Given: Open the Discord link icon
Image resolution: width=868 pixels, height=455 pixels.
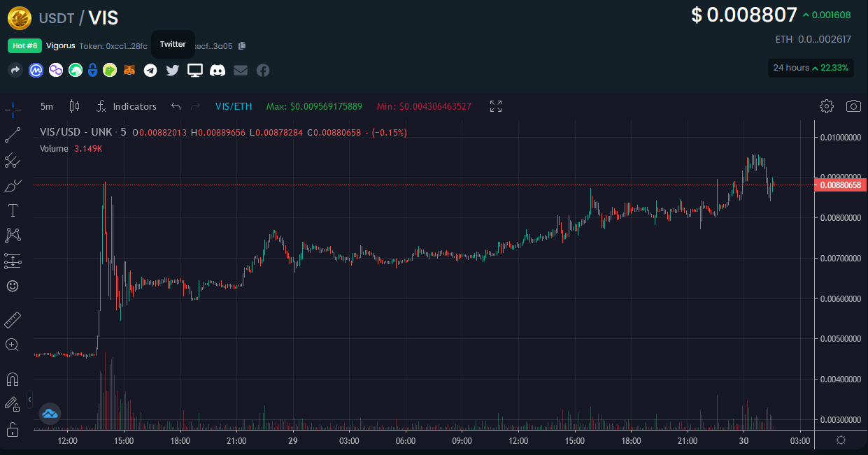Looking at the screenshot, I should coord(218,70).
